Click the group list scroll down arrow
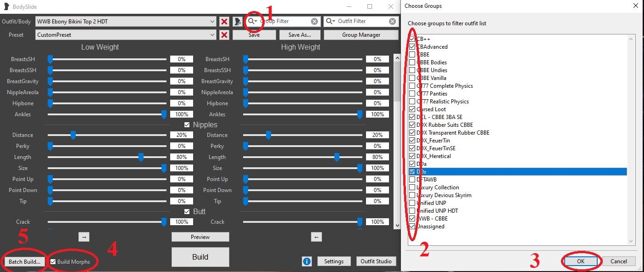The width and height of the screenshot is (644, 272). [631, 241]
